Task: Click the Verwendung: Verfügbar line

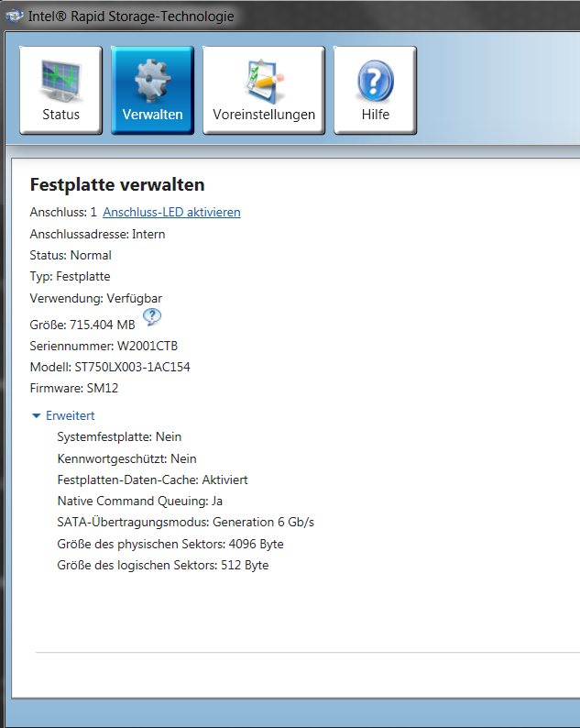Action: tap(96, 298)
